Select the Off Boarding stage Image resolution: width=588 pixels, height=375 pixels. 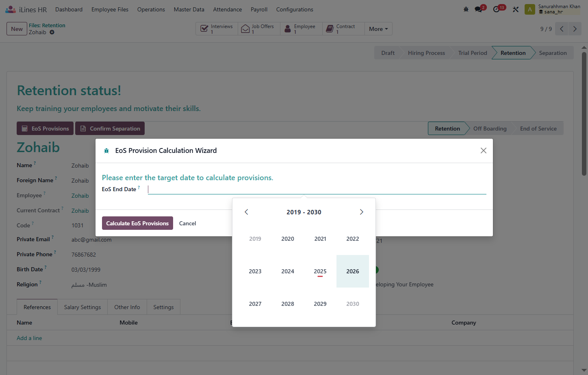point(490,129)
